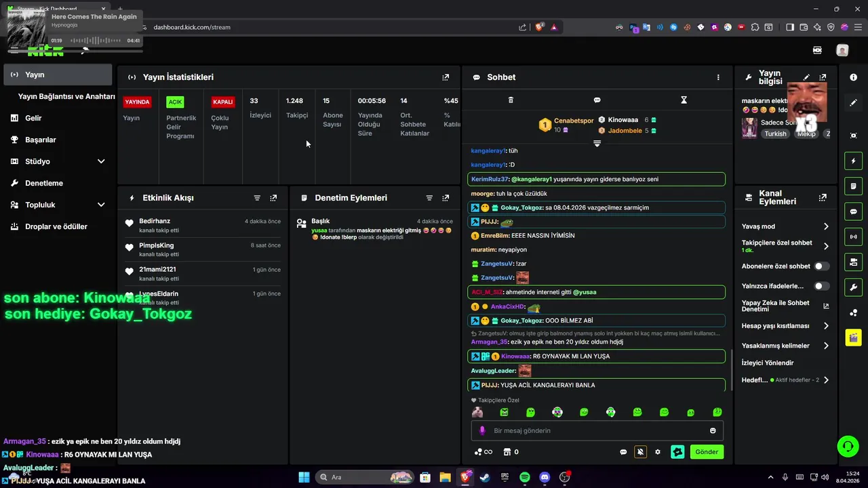This screenshot has height=488, width=868.
Task: Open the emoji picker in message box
Action: pos(713,430)
